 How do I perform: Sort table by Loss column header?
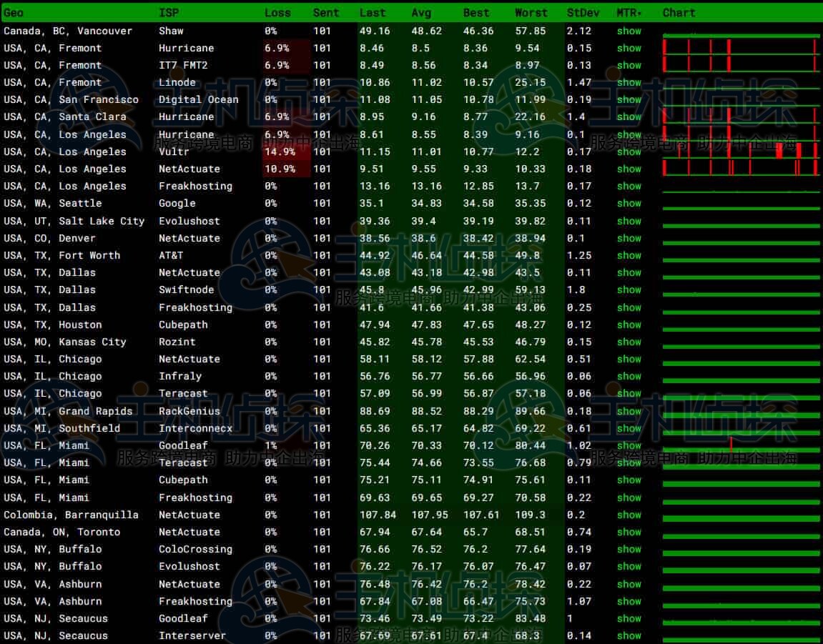coord(277,13)
